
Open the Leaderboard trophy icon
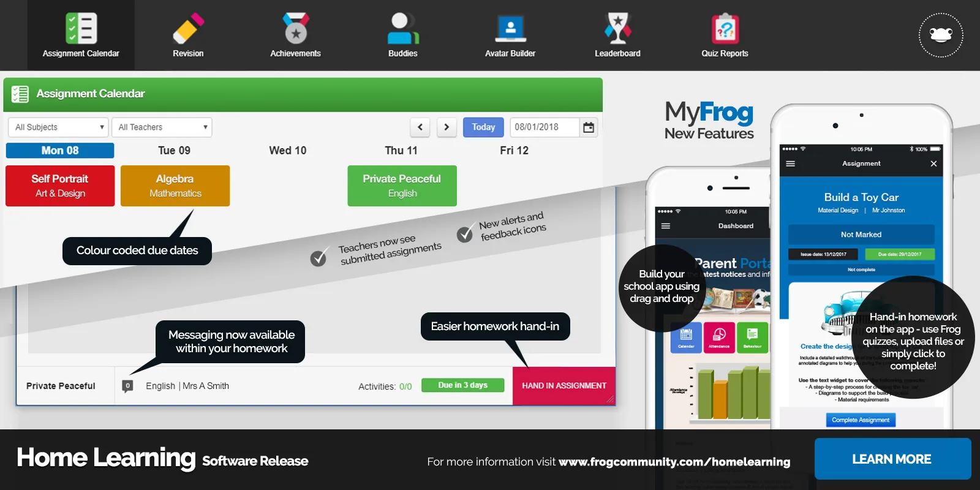tap(617, 29)
